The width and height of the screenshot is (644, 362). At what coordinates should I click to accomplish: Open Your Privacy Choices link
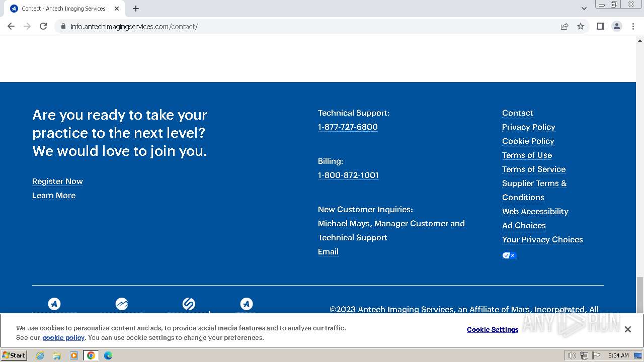tap(542, 240)
